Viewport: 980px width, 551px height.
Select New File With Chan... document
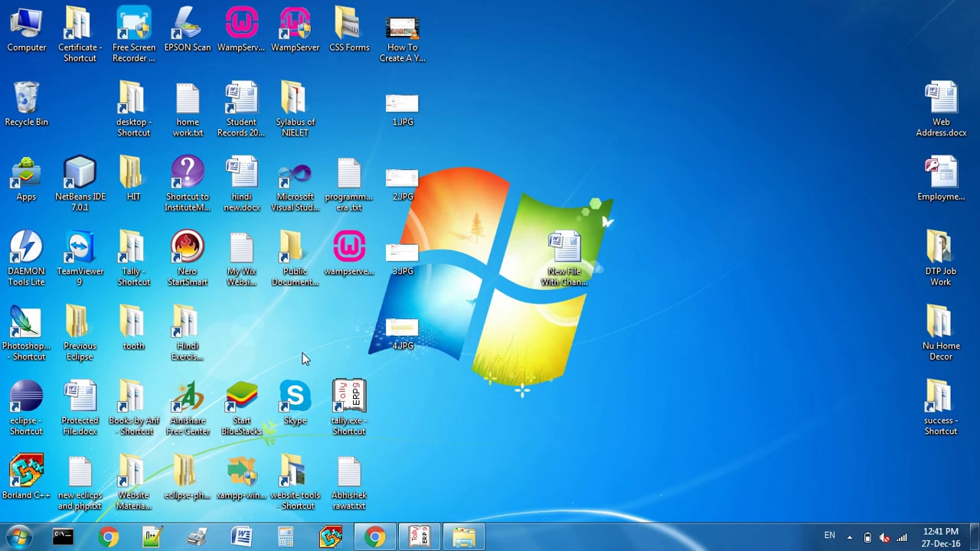pyautogui.click(x=564, y=259)
